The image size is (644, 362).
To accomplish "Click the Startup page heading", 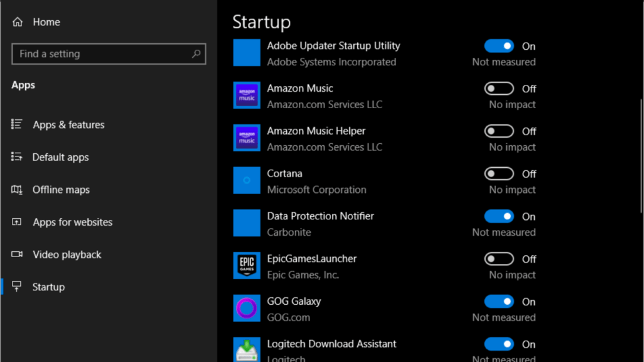I will point(262,22).
